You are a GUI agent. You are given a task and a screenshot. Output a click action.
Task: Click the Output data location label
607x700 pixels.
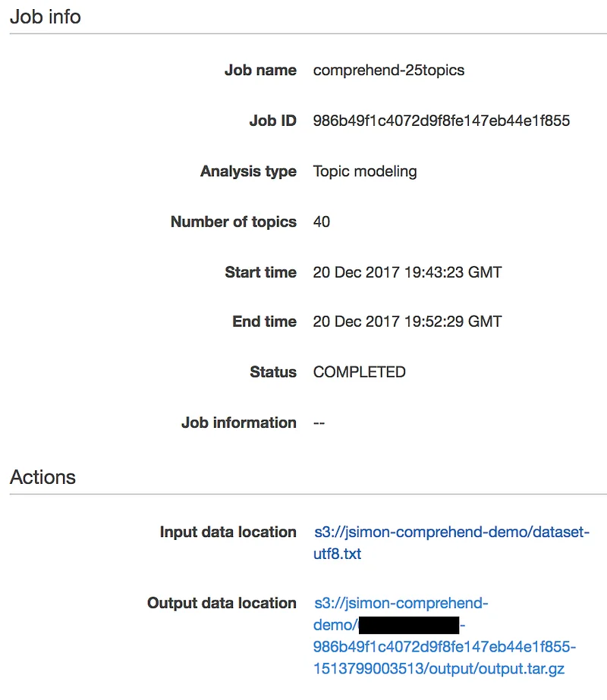(x=222, y=603)
